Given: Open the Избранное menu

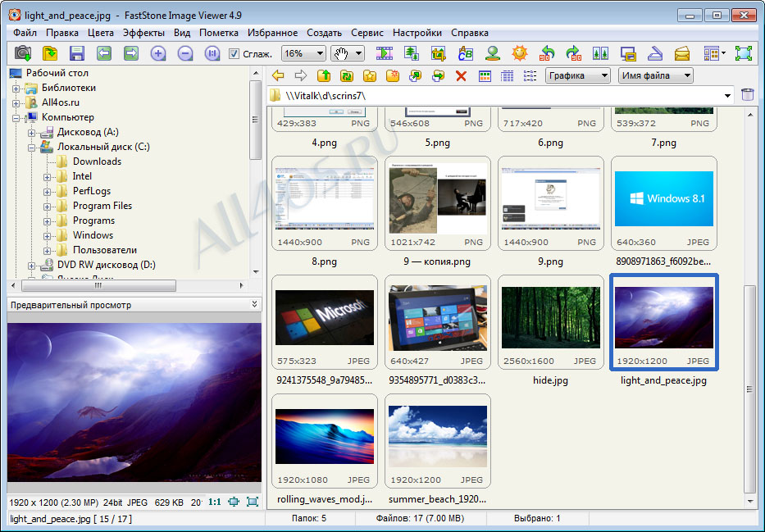Looking at the screenshot, I should point(272,33).
